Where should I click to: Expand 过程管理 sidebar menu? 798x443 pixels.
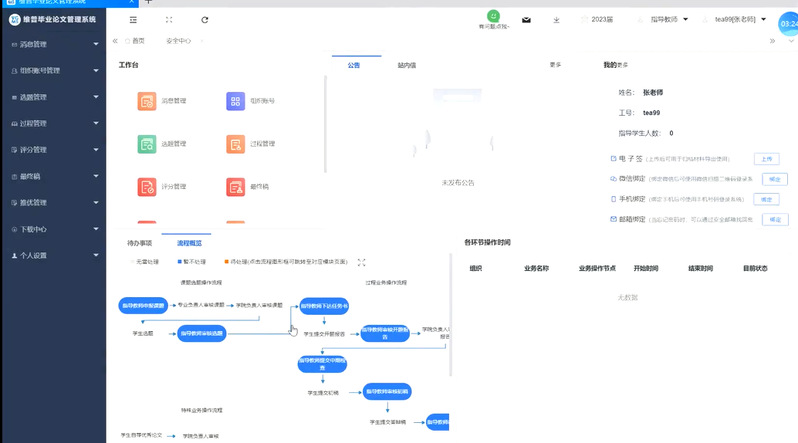[53, 124]
